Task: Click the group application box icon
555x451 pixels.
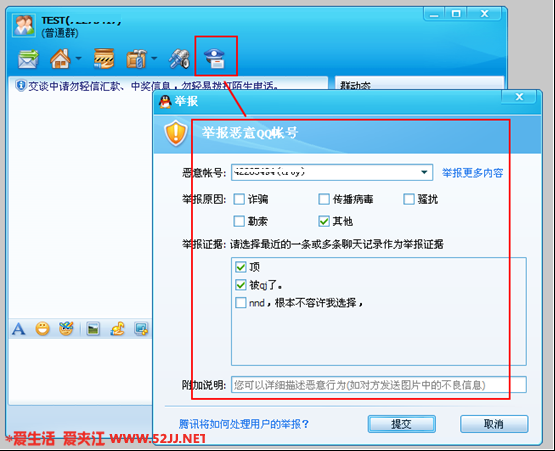Action: (x=137, y=59)
